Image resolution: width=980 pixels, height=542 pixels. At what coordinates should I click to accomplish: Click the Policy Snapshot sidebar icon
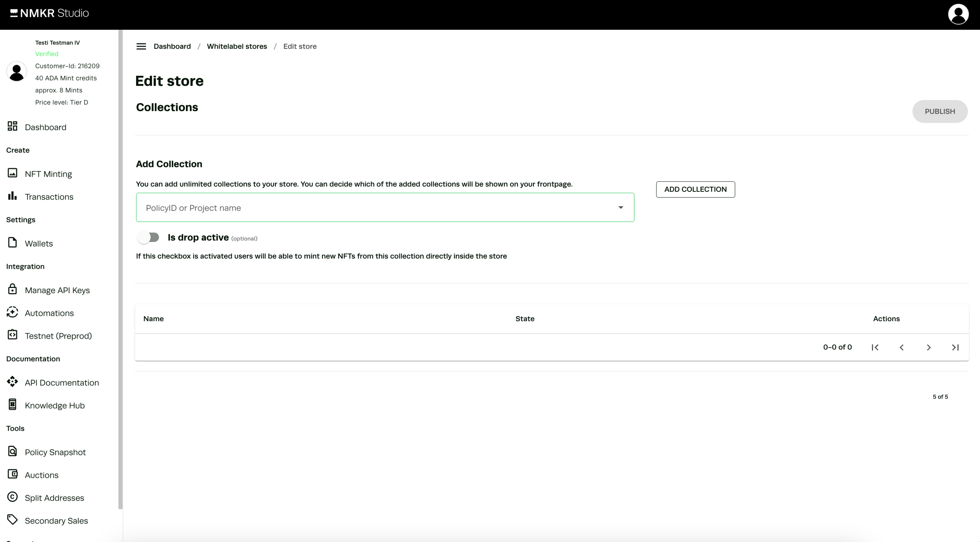pyautogui.click(x=12, y=451)
